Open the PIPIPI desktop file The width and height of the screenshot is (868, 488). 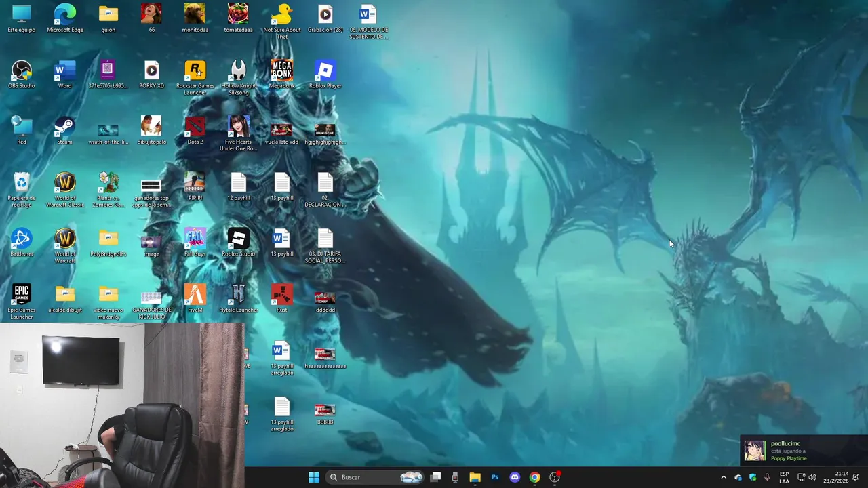(195, 186)
